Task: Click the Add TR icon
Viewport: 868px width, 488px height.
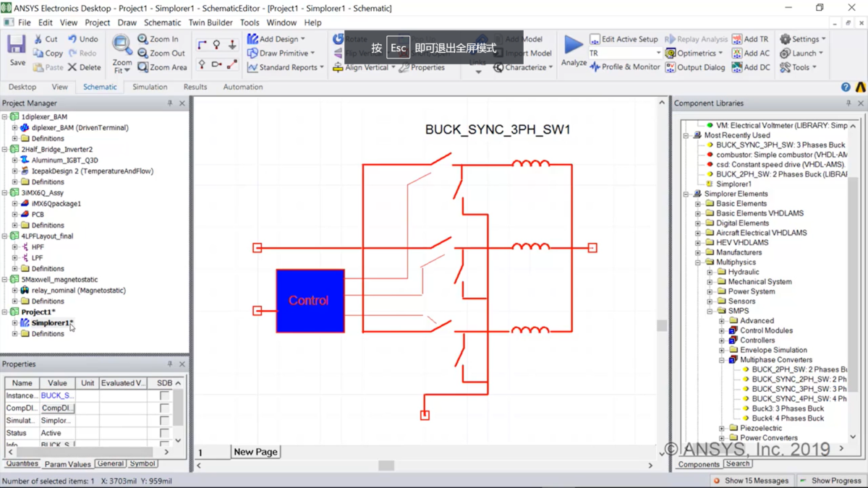Action: click(736, 39)
